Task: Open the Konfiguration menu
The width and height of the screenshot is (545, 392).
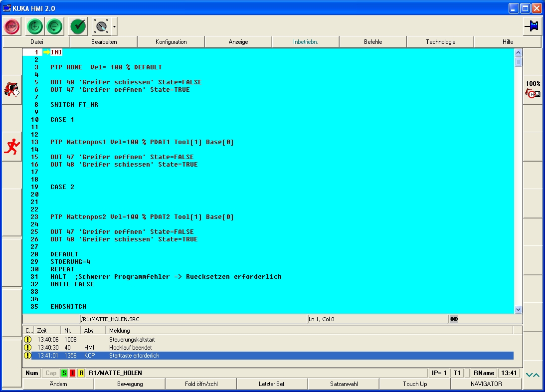Action: coord(171,42)
